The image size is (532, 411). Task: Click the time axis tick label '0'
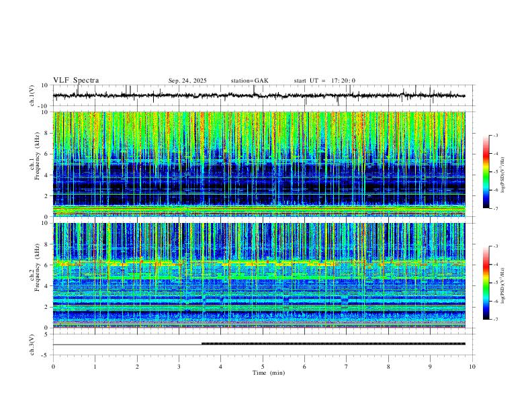[x=53, y=367]
